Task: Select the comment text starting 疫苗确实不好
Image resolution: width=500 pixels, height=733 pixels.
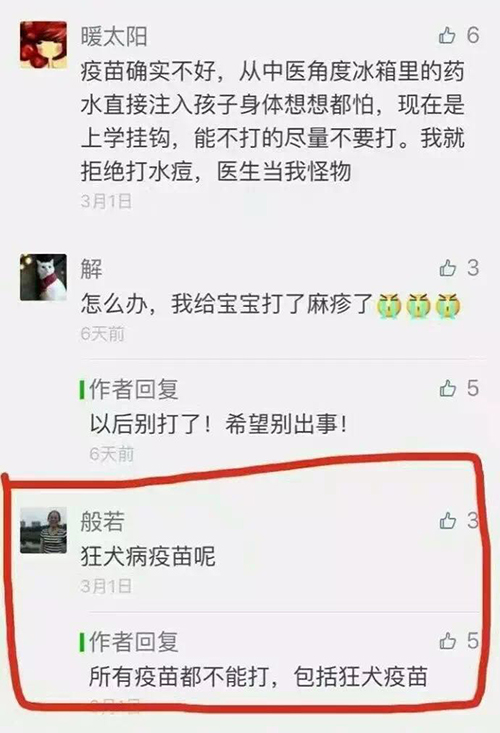Action: [272, 122]
